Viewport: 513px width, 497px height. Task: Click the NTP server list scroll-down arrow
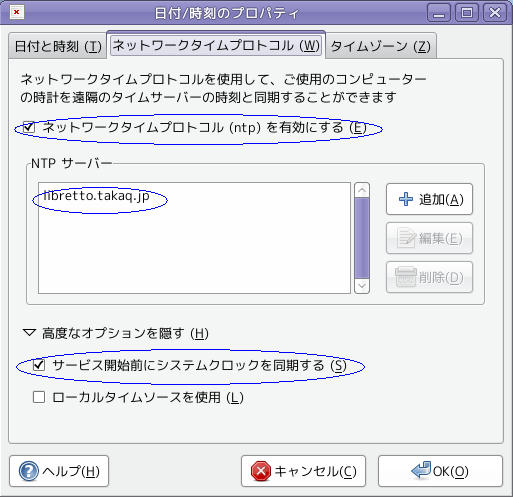pos(362,286)
